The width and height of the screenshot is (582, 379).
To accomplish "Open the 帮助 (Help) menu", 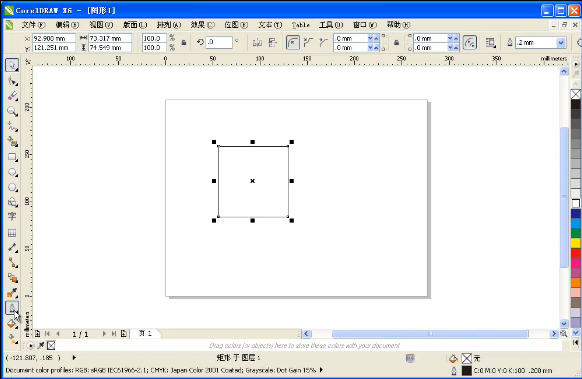I will click(x=398, y=25).
